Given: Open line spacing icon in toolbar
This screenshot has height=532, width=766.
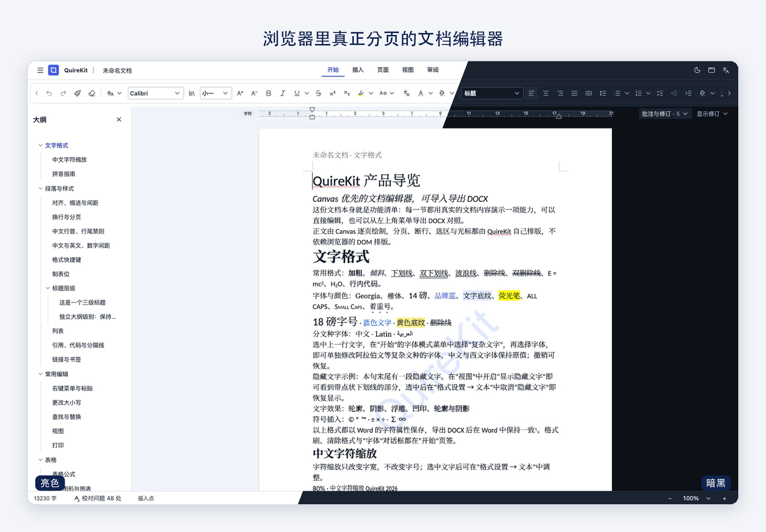Looking at the screenshot, I should tap(603, 94).
